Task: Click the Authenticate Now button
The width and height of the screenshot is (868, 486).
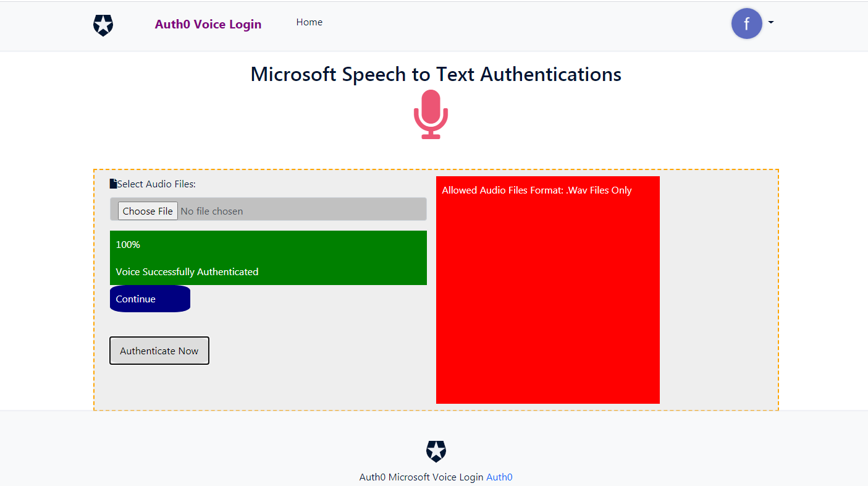Action: coord(159,351)
